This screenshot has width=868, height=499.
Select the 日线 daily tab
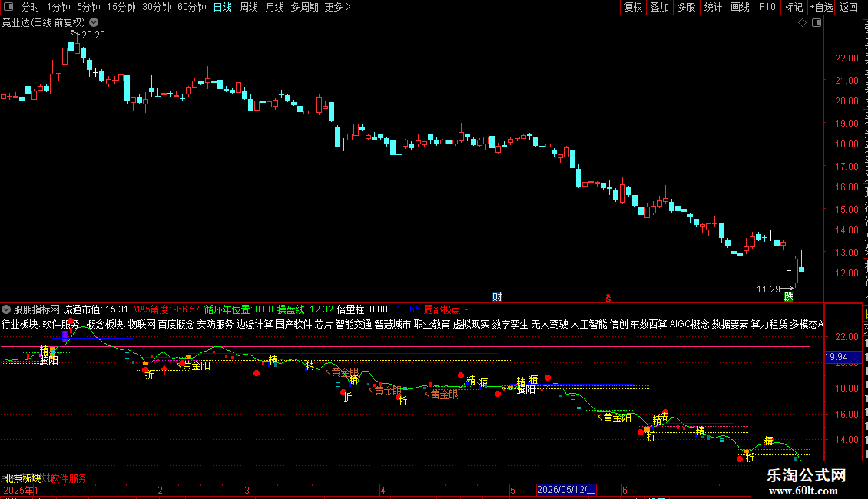[x=223, y=7]
